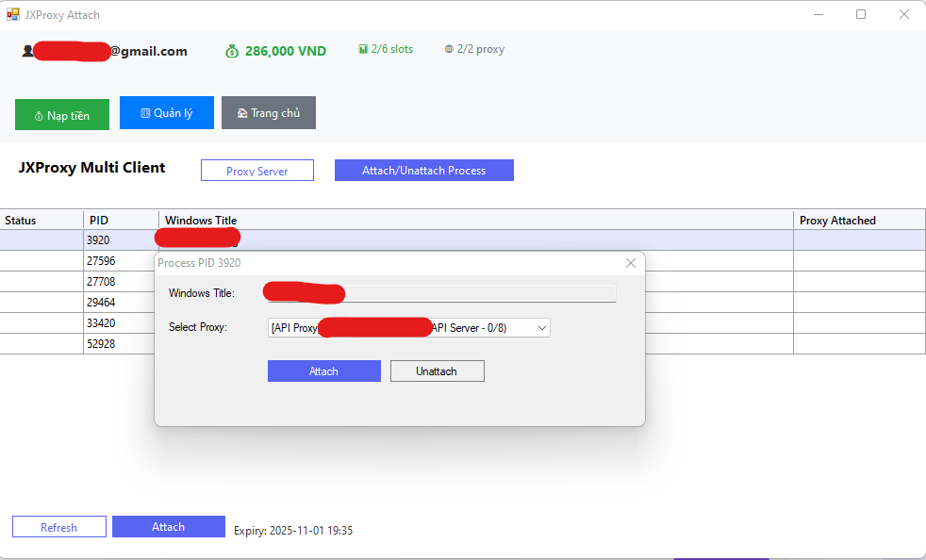Select the row with PID 3920
Screen dimensions: 926x560
tap(462, 240)
